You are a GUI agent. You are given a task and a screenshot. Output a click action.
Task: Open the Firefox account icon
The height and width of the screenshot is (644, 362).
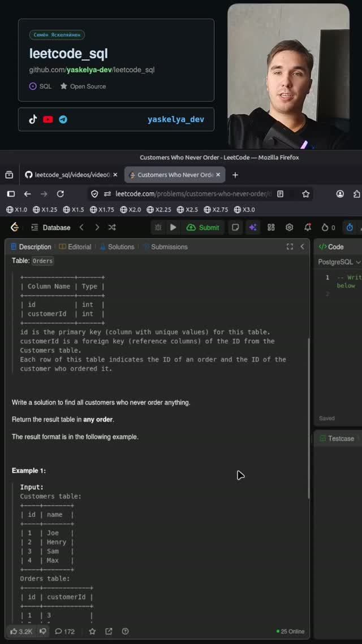pos(340,194)
